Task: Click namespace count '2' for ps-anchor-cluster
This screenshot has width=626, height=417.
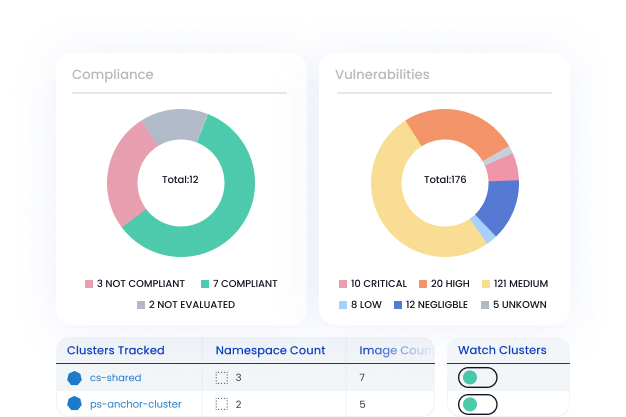Action: tap(238, 404)
